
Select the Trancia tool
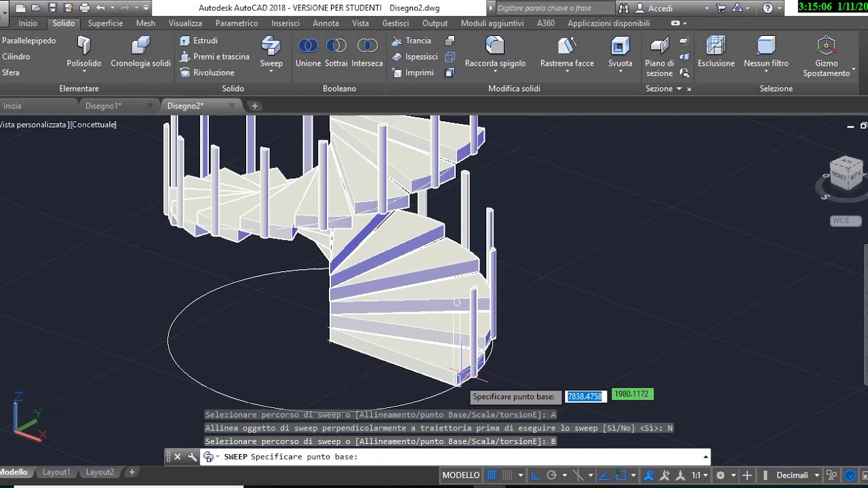[411, 41]
